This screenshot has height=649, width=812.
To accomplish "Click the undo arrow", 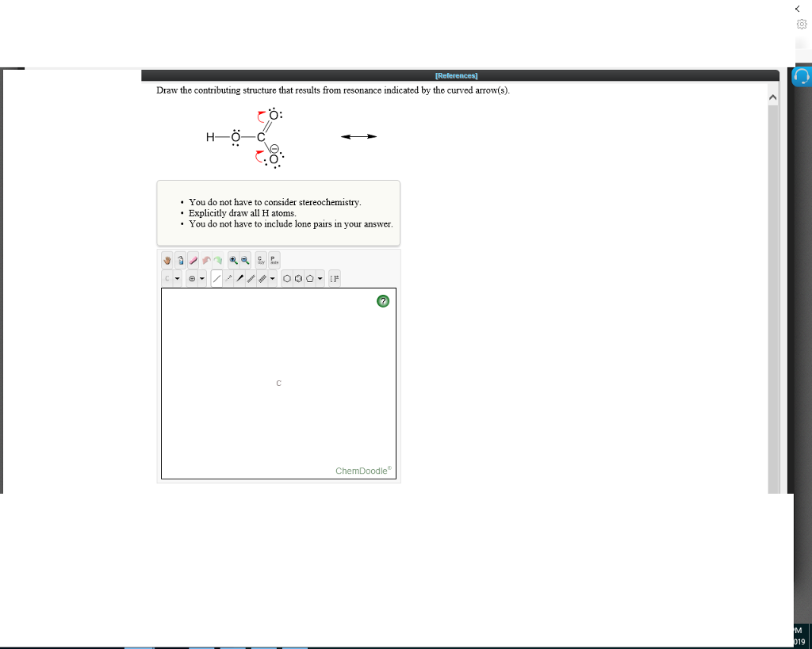I will click(205, 259).
